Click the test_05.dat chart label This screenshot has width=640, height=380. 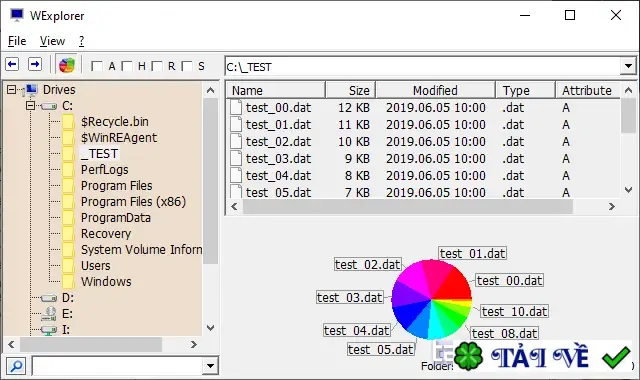(x=381, y=349)
